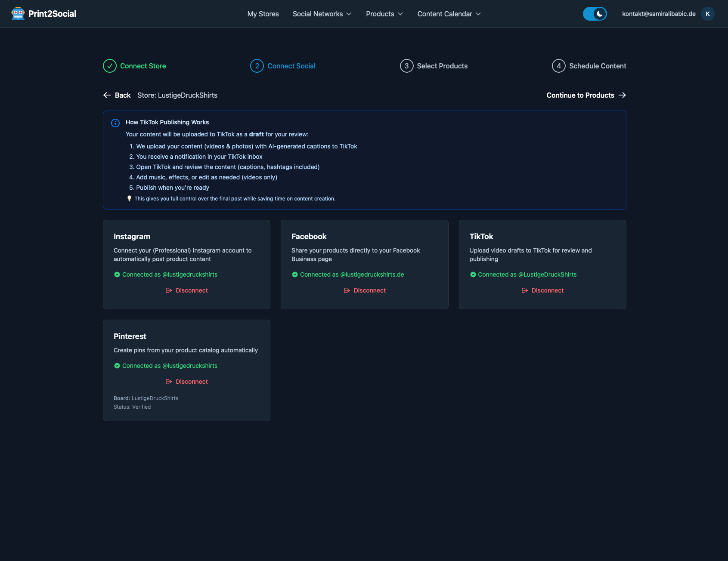Viewport: 728px width, 561px height.
Task: Click the step 3 circle icon
Action: (407, 66)
